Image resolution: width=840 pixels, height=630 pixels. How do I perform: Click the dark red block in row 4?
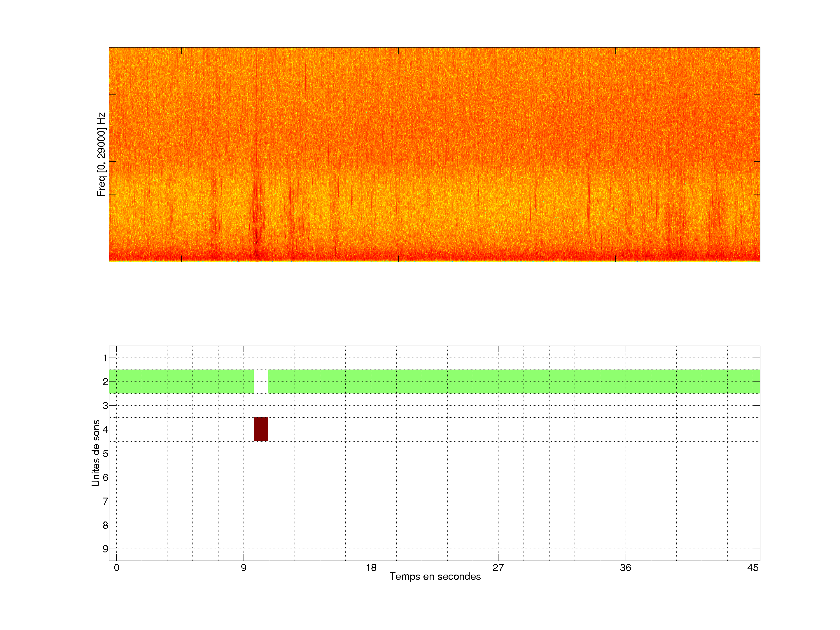point(261,429)
